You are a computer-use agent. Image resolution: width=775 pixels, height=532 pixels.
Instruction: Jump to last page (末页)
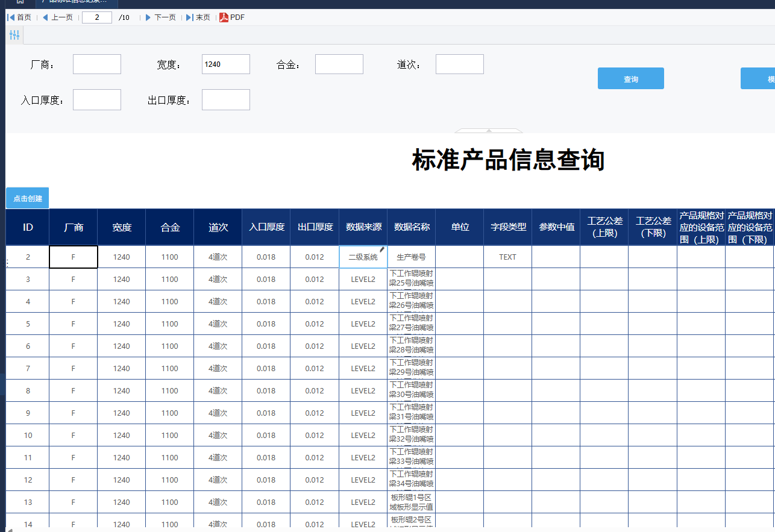[x=198, y=17]
